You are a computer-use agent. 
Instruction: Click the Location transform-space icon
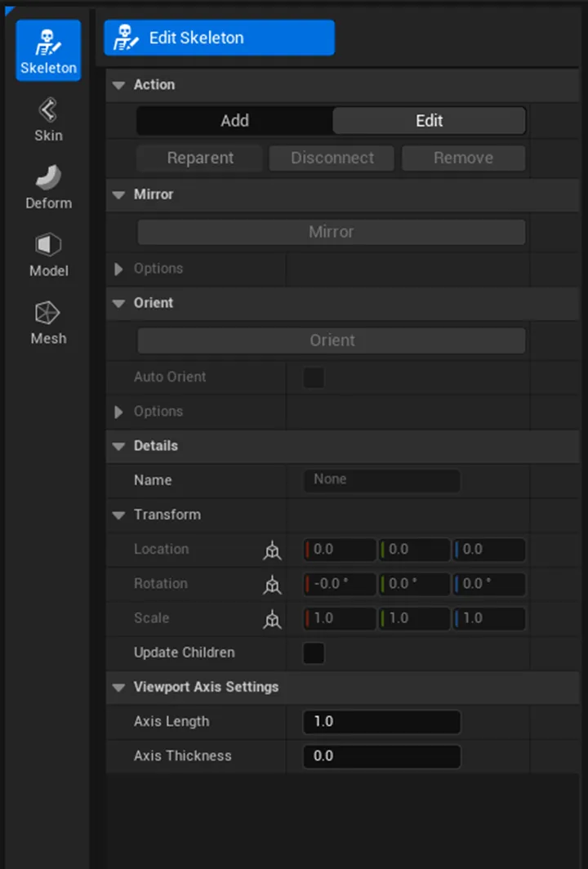(272, 550)
